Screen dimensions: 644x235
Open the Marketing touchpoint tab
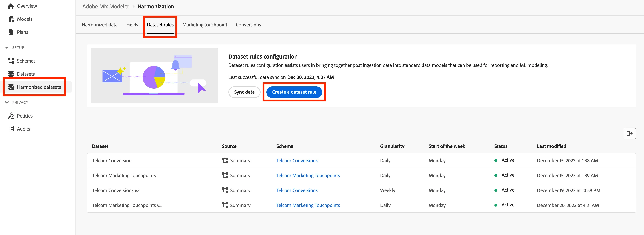[205, 25]
